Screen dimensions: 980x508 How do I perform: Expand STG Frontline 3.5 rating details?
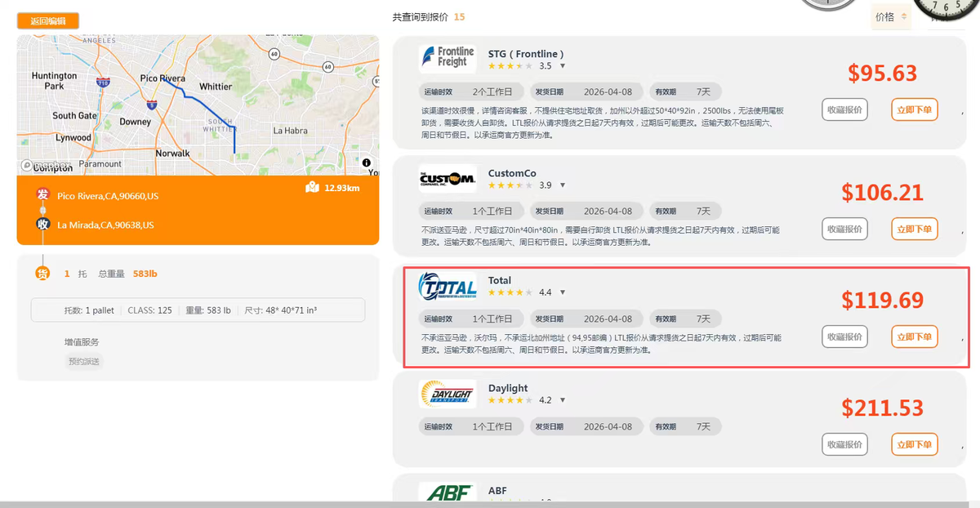(563, 66)
